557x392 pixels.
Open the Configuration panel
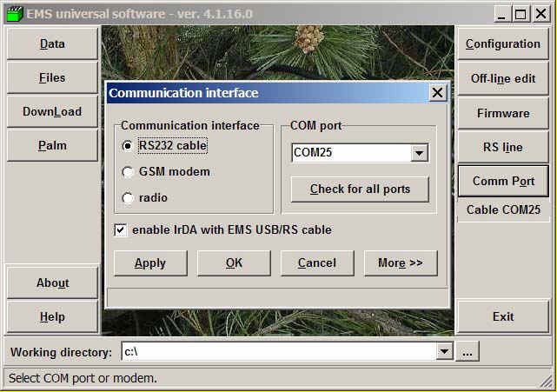pos(502,44)
